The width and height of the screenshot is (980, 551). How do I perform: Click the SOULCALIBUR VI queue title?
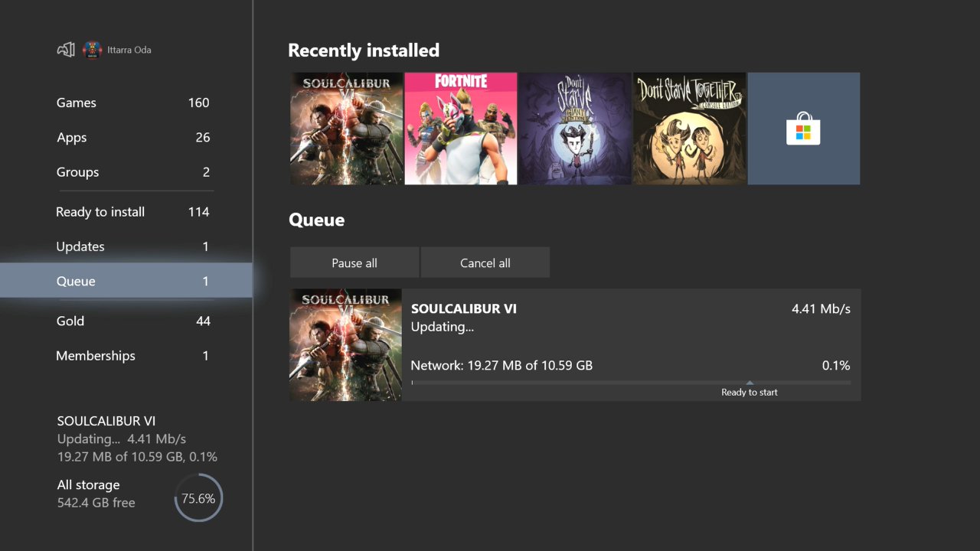pyautogui.click(x=464, y=309)
